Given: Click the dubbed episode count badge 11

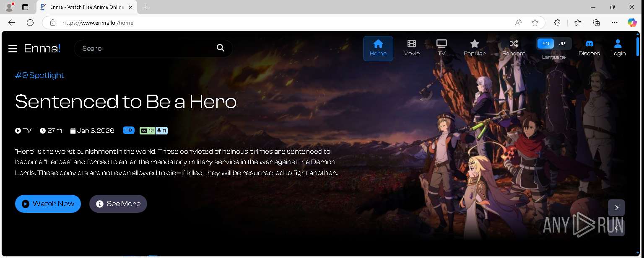Looking at the screenshot, I should (162, 131).
